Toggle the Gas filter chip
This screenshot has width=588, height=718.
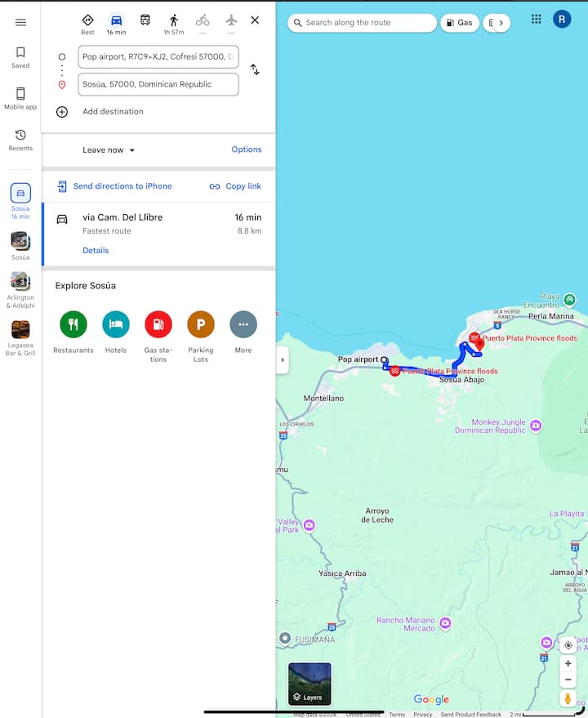459,23
